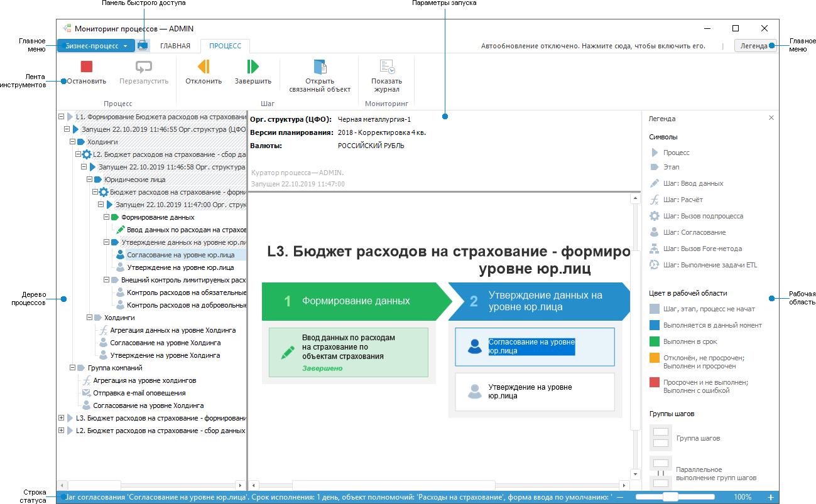The width and height of the screenshot is (816, 504).
Task: Click the small icon beside Бизнес-процесс menu
Action: 142,45
